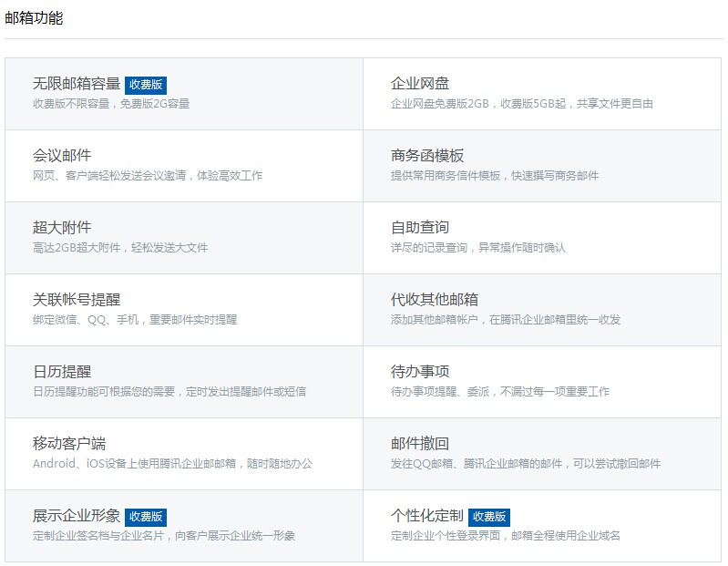The image size is (728, 566).
Task: Click the 超大附件 feature title
Action: tap(62, 228)
